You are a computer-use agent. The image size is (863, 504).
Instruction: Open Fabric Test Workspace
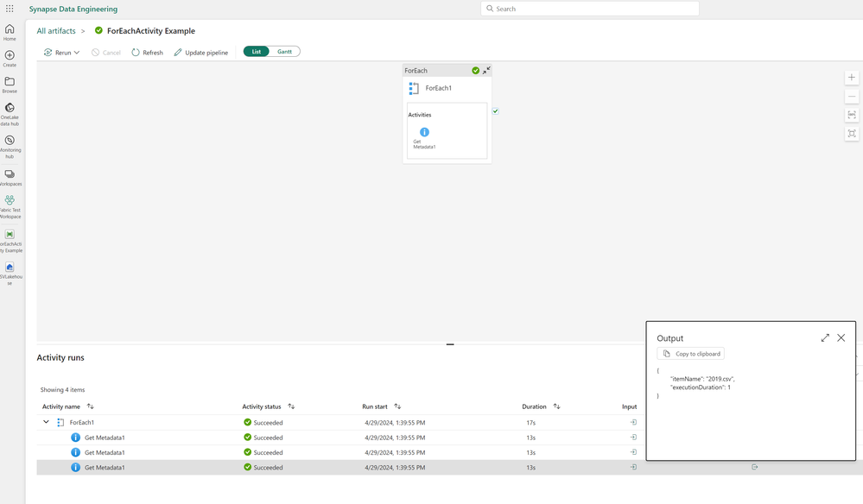10,206
